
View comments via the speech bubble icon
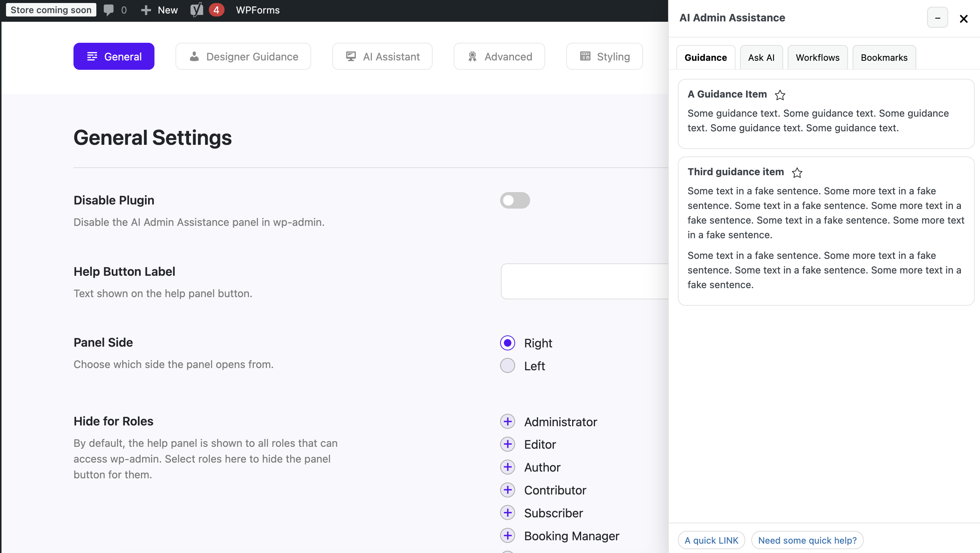point(109,10)
